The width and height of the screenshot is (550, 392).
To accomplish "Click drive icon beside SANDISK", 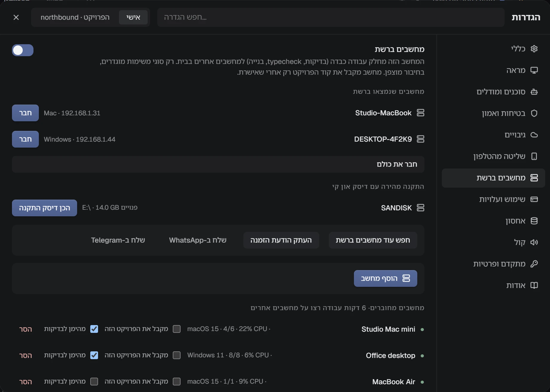I will point(421,208).
